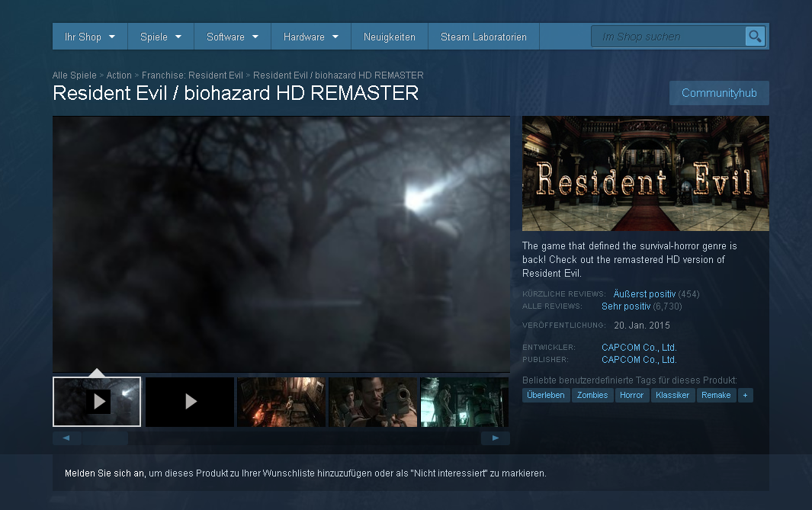Screen dimensions: 812x510
Task: Select the Überleben tag
Action: (x=546, y=395)
